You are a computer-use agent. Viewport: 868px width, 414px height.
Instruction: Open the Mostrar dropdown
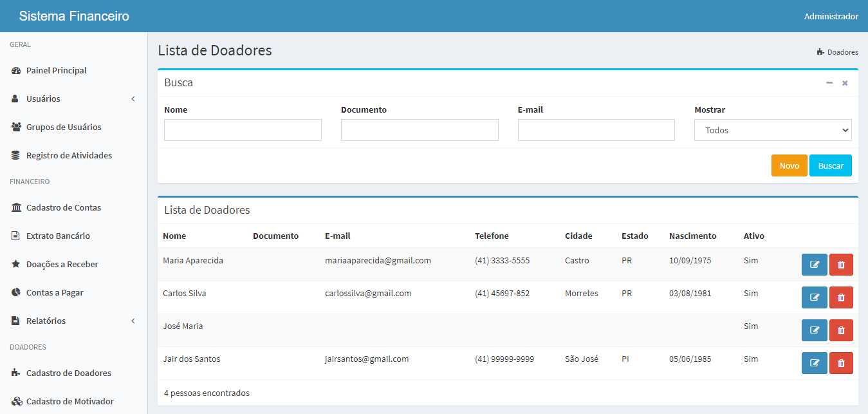pyautogui.click(x=772, y=130)
